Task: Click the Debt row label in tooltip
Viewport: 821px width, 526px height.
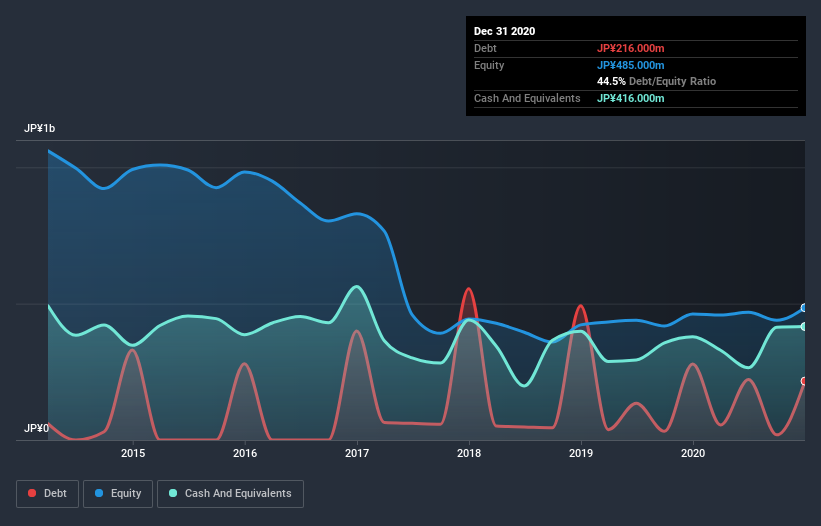Action: point(485,48)
